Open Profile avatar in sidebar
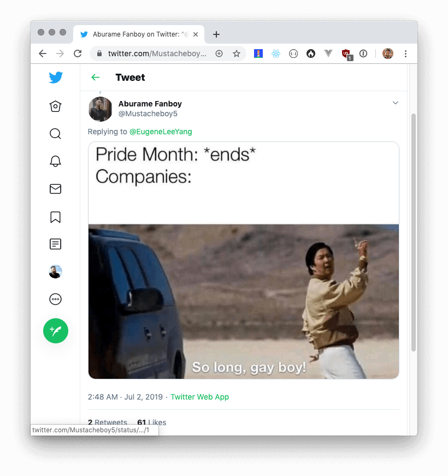This screenshot has width=448, height=476. pyautogui.click(x=55, y=272)
